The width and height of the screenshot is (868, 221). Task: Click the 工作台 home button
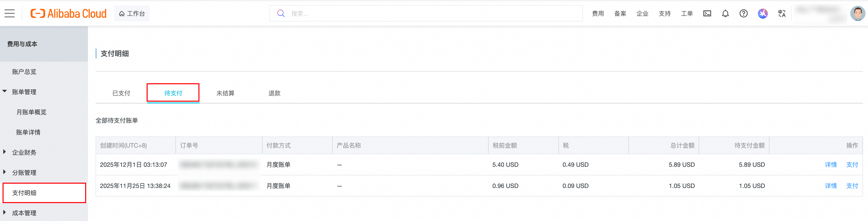tap(132, 13)
